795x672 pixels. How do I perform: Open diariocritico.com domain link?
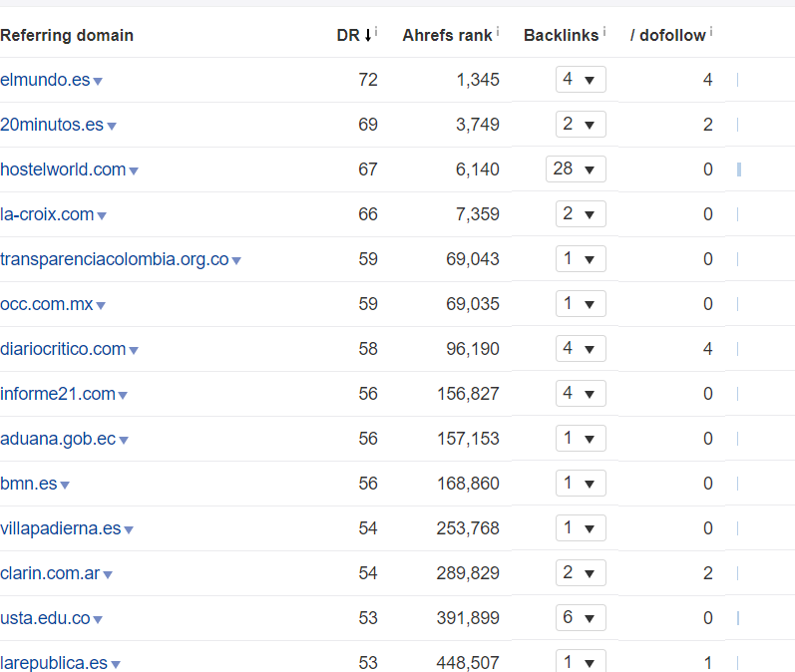tap(63, 349)
